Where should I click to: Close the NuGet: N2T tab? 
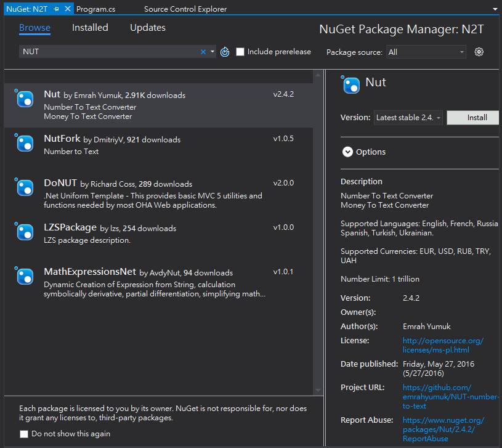coord(68,9)
